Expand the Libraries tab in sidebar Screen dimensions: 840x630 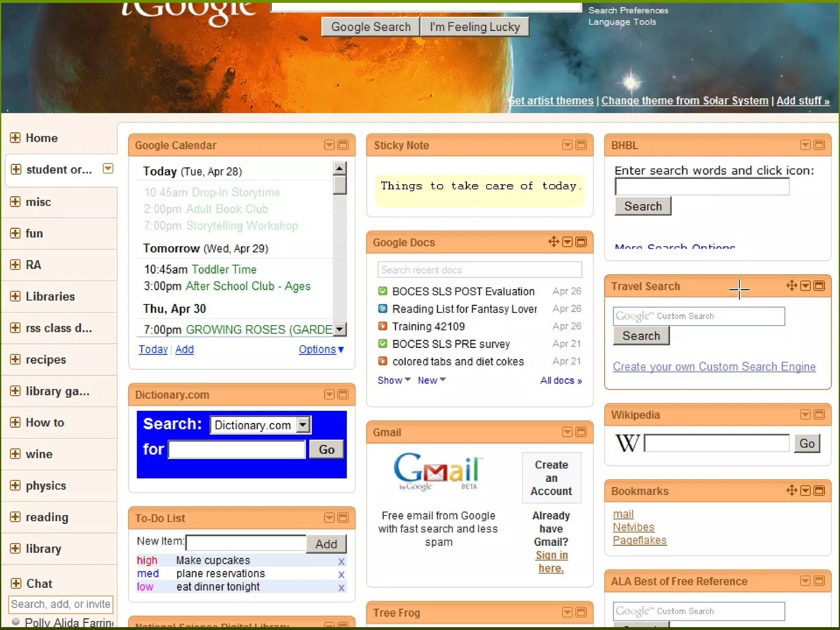point(15,296)
